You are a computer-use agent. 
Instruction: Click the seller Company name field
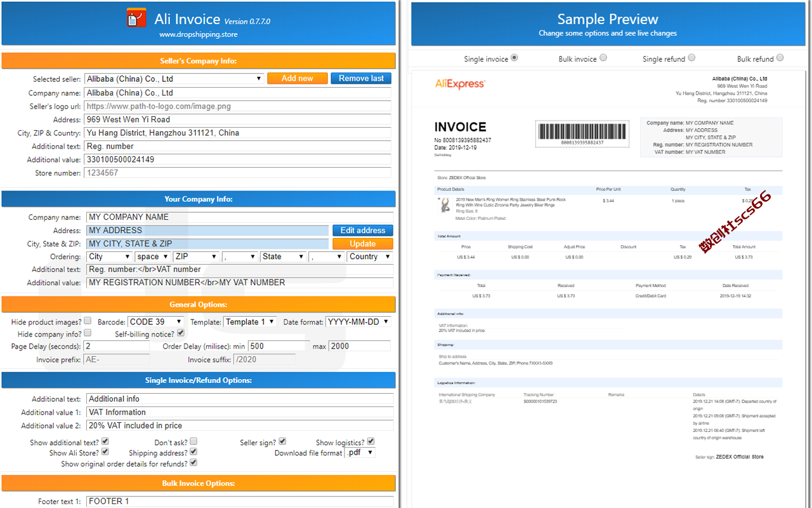[x=238, y=93]
